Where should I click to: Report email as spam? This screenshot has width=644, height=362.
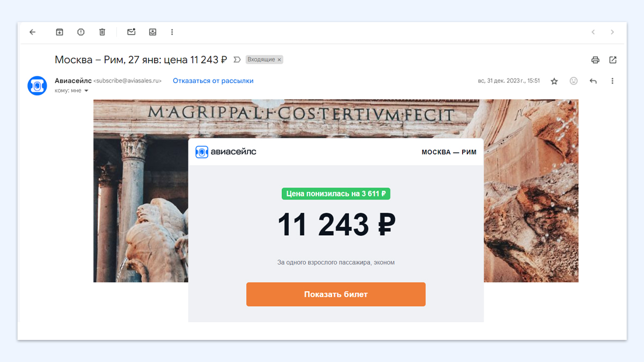coord(81,32)
